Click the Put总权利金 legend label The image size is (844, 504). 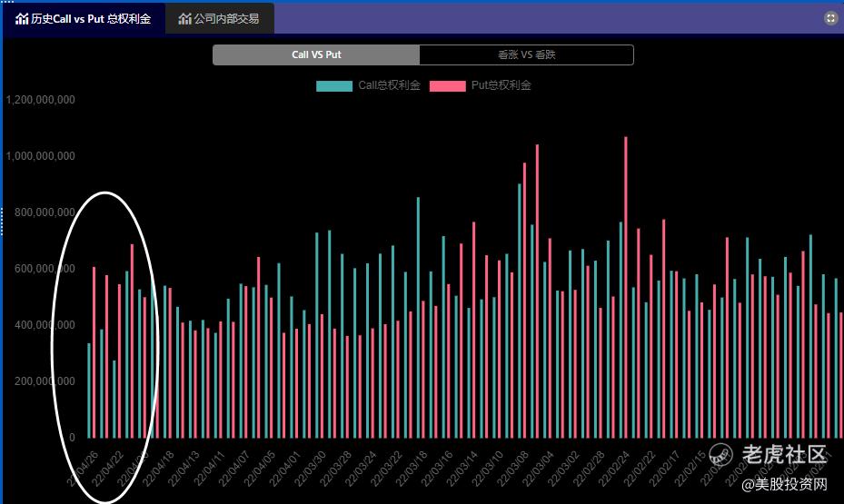501,85
